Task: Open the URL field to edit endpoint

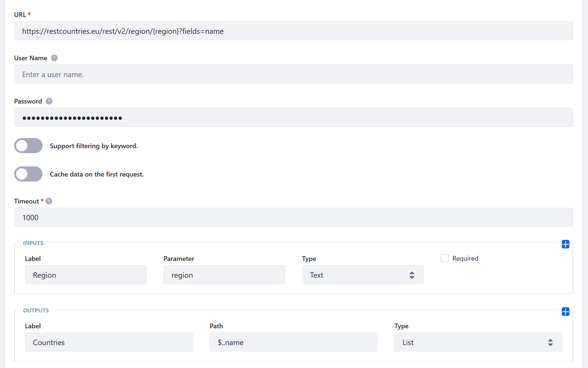Action: click(294, 30)
